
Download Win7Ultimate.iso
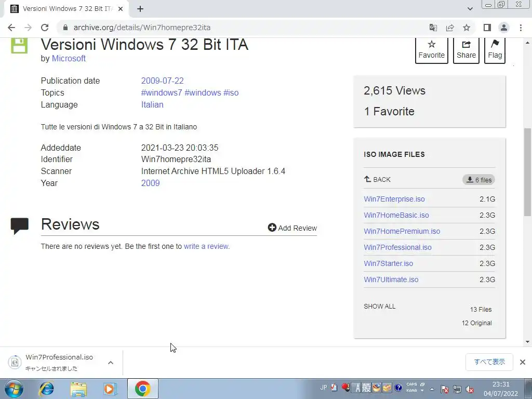pos(391,280)
